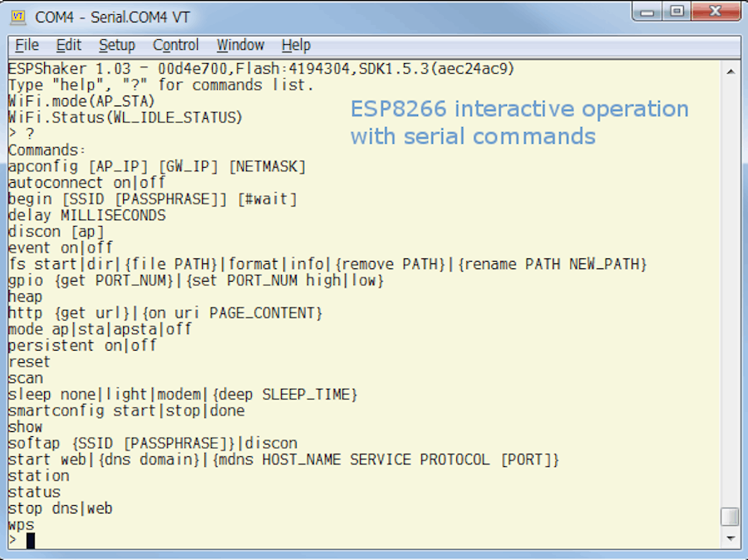Click the 'event on|off' line
This screenshot has height=560, width=748.
click(x=61, y=248)
